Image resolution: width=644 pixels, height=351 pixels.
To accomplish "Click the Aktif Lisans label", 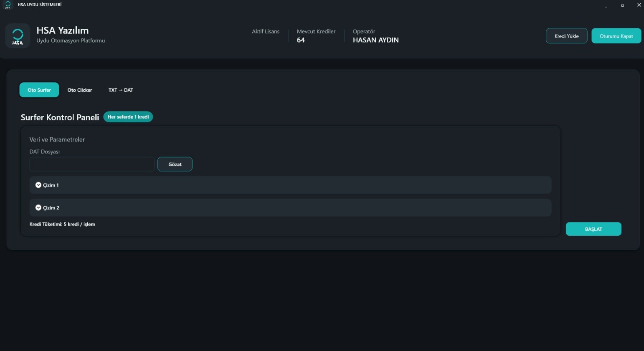I will 266,32.
